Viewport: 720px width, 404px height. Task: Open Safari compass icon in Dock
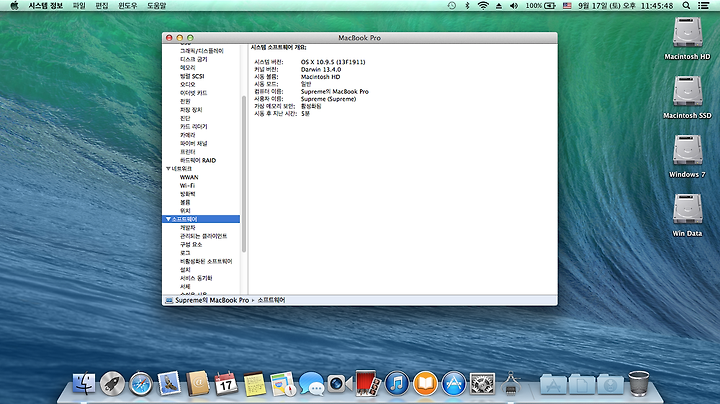click(x=141, y=384)
